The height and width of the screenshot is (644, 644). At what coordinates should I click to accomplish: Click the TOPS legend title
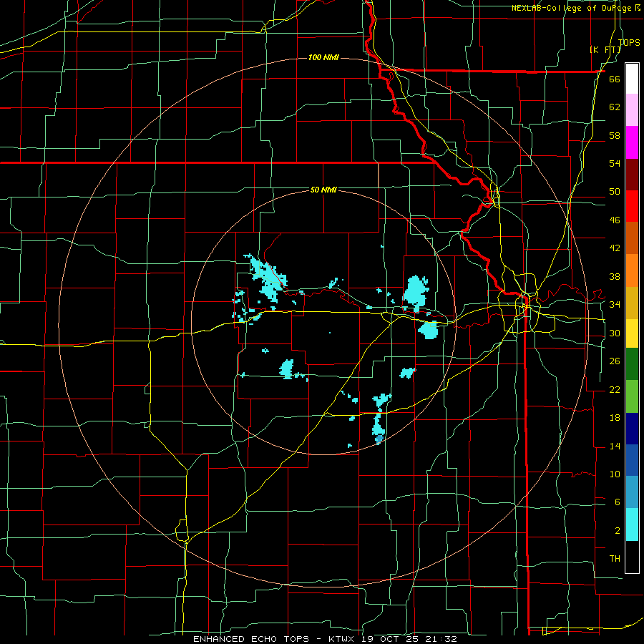pos(629,42)
